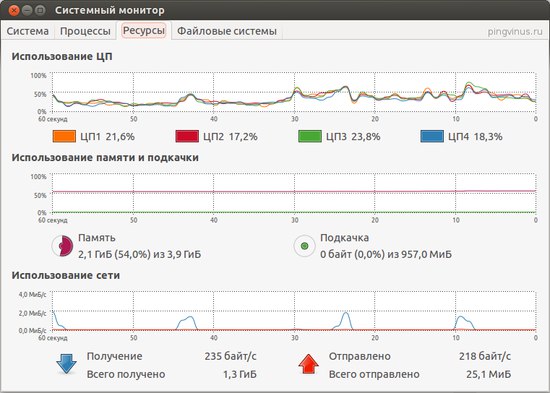Screen dimensions: 550x393
Task: Click the 235 байт/с receive rate
Action: (x=230, y=356)
